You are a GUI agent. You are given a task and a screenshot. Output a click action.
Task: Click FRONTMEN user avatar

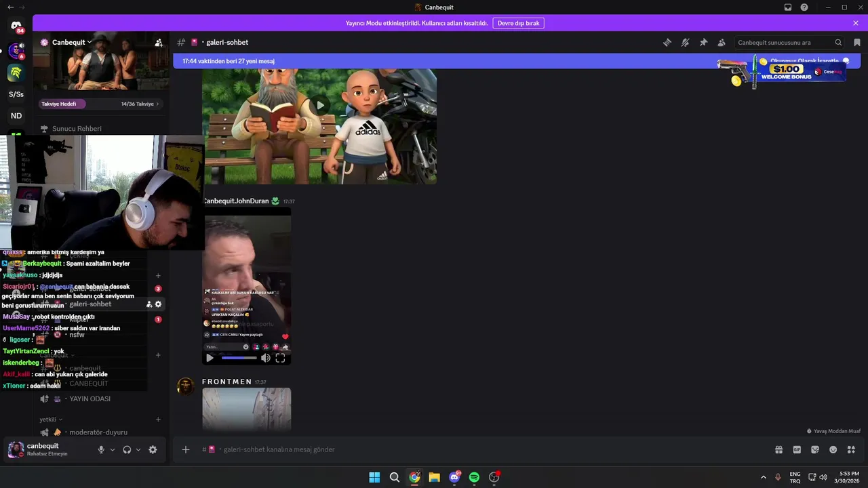186,386
